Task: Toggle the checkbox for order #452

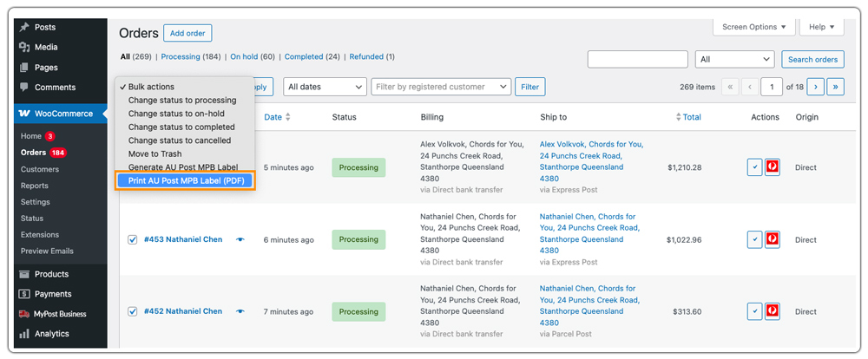Action: 132,311
